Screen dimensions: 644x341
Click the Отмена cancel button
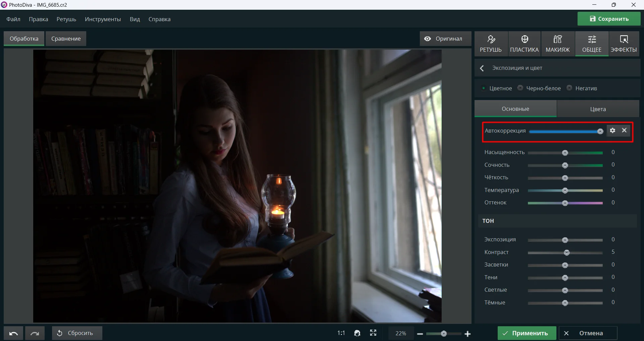click(587, 333)
